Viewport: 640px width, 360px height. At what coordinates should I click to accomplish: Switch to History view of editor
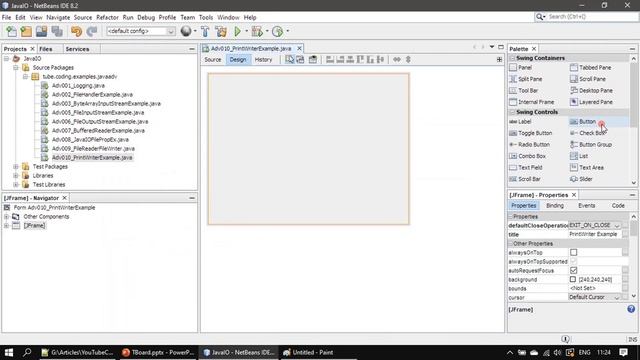pos(263,60)
